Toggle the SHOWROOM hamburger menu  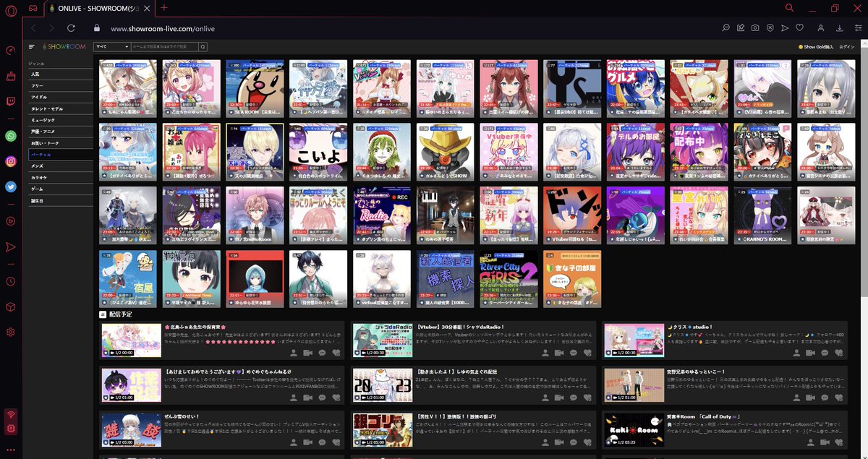[32, 46]
